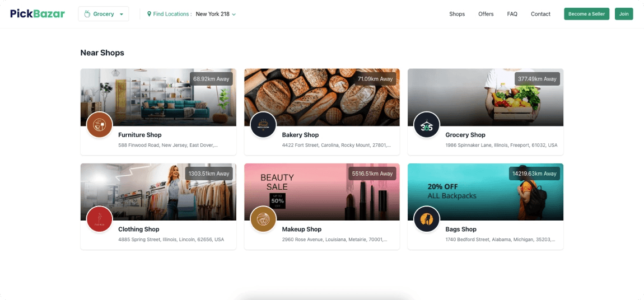Click the Makeup Shop round logo
Image resolution: width=644 pixels, height=300 pixels.
coord(263,219)
